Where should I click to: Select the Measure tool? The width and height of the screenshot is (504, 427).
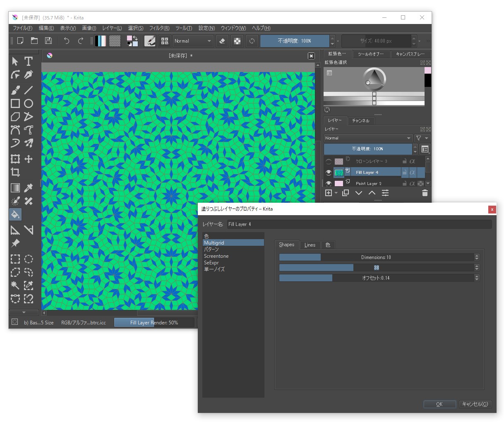[29, 230]
